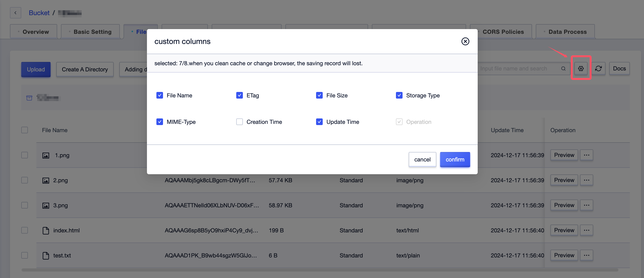Click the image icon beside 2.png
This screenshot has width=644, height=278.
coord(46,180)
